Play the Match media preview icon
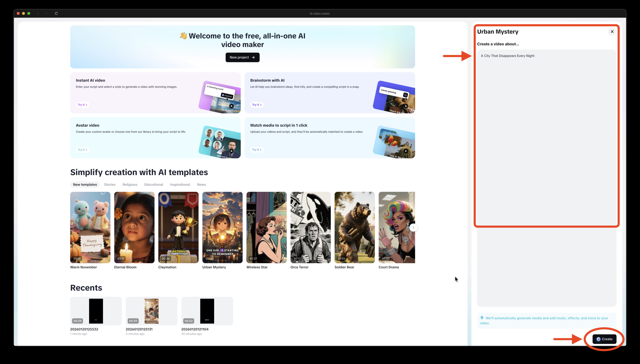Screen dimensions: 640x364 point(406,151)
